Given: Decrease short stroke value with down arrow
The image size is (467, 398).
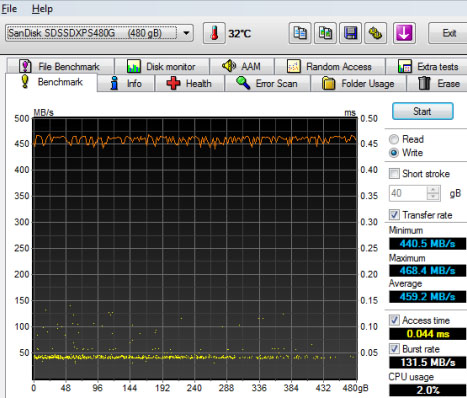Looking at the screenshot, I should tap(433, 197).
